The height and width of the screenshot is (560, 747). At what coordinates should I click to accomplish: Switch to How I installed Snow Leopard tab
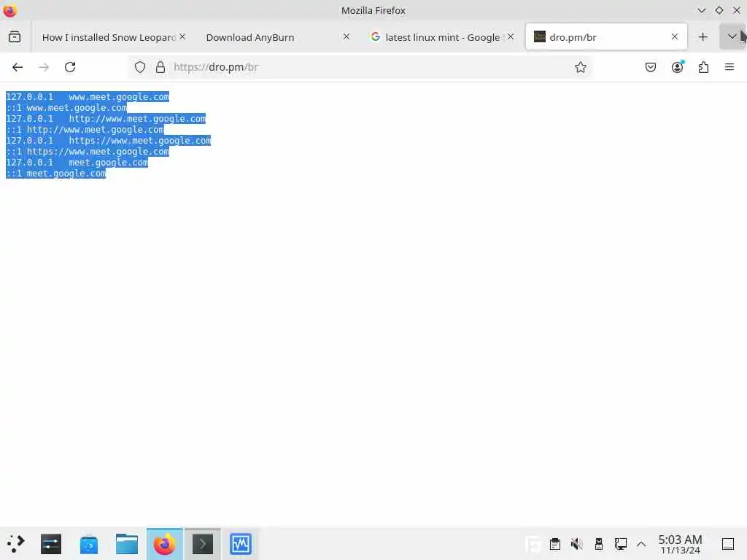109,37
